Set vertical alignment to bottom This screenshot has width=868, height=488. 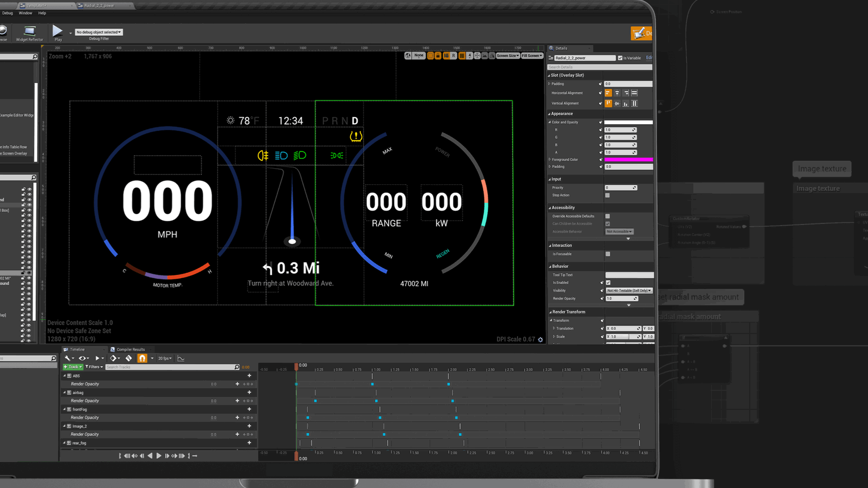[x=626, y=104]
